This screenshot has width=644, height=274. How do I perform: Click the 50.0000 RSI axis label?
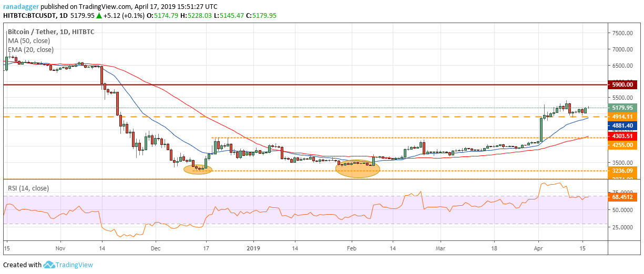(622, 209)
